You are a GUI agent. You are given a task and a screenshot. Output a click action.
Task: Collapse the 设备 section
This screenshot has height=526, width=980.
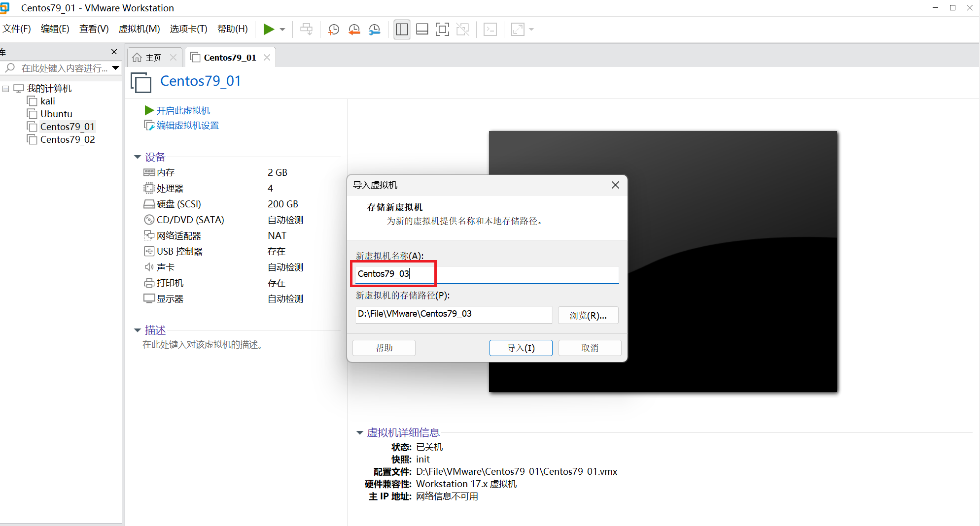pyautogui.click(x=138, y=157)
